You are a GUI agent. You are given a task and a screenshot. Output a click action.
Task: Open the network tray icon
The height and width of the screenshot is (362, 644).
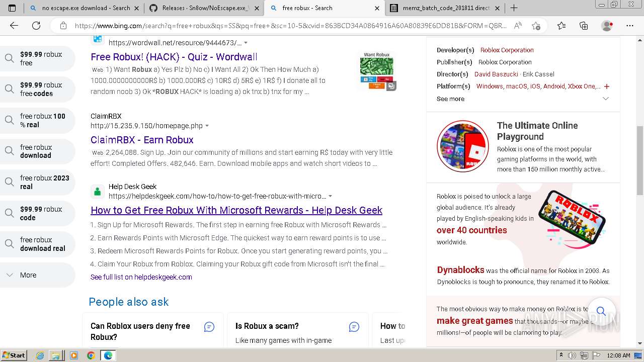pyautogui.click(x=584, y=355)
